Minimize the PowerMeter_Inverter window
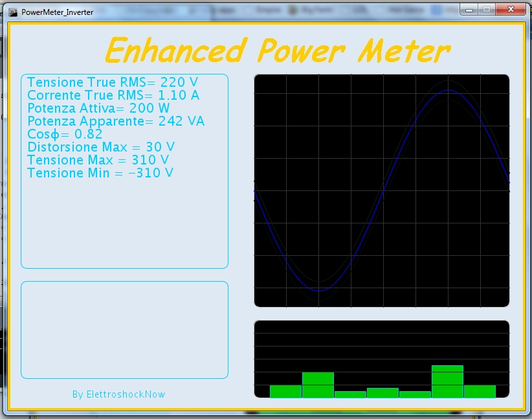Screen dimensions: 532x419 (469, 10)
